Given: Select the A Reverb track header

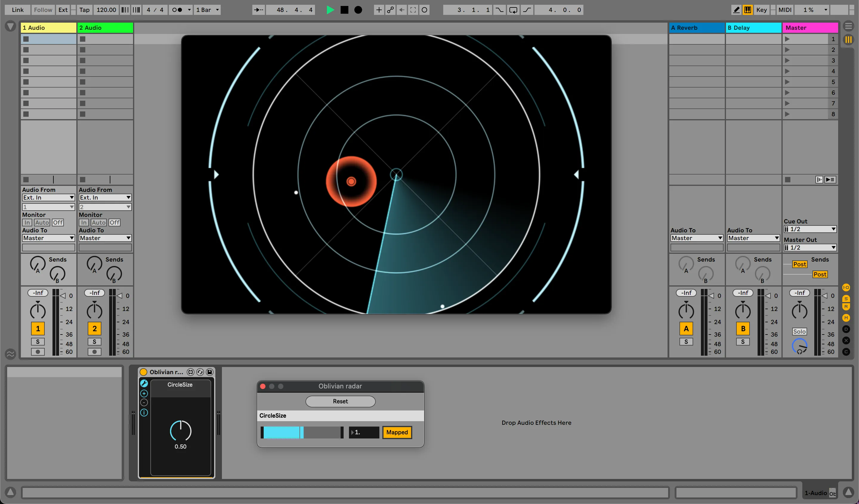Looking at the screenshot, I should (696, 28).
